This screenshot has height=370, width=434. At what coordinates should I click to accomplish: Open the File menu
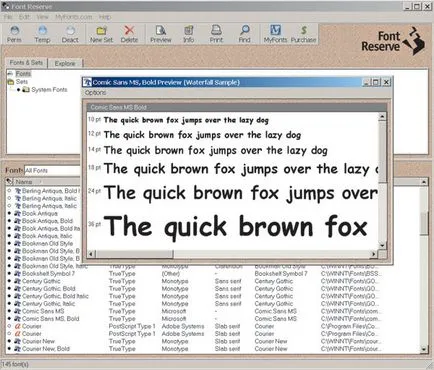click(8, 17)
